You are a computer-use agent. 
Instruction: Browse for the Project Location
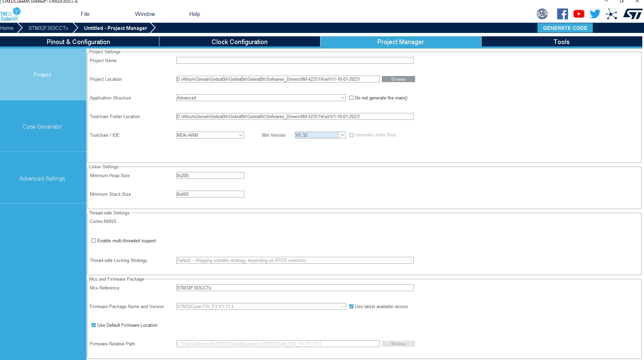398,79
